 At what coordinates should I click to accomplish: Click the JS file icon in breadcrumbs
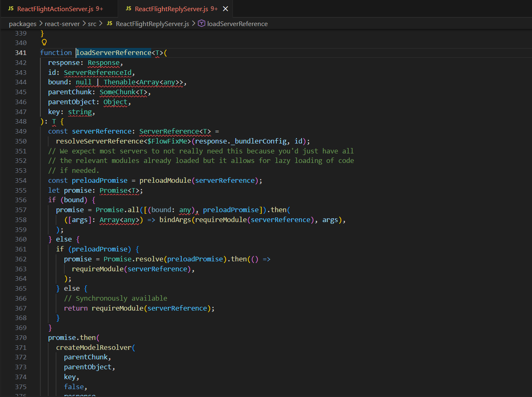[x=109, y=24]
